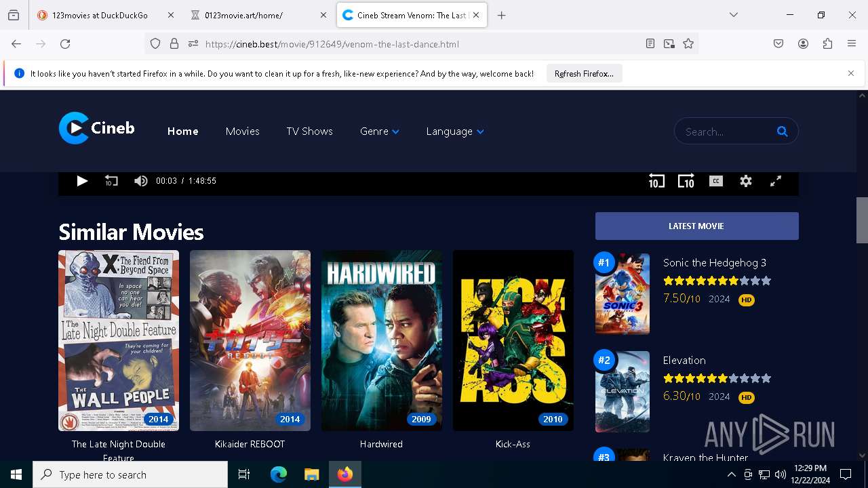The height and width of the screenshot is (488, 868).
Task: Open the notification center icon
Action: tap(846, 474)
